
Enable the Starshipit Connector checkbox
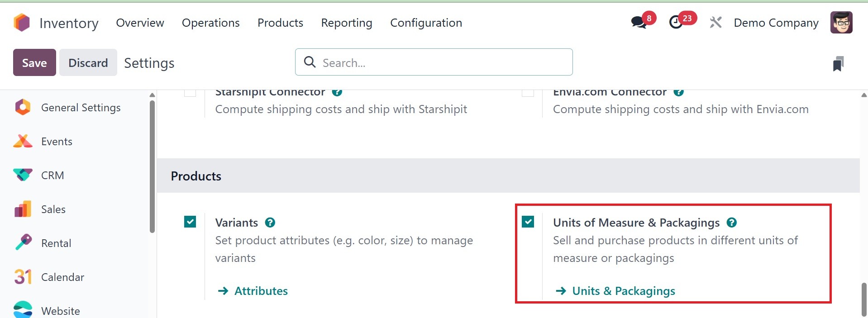point(190,92)
